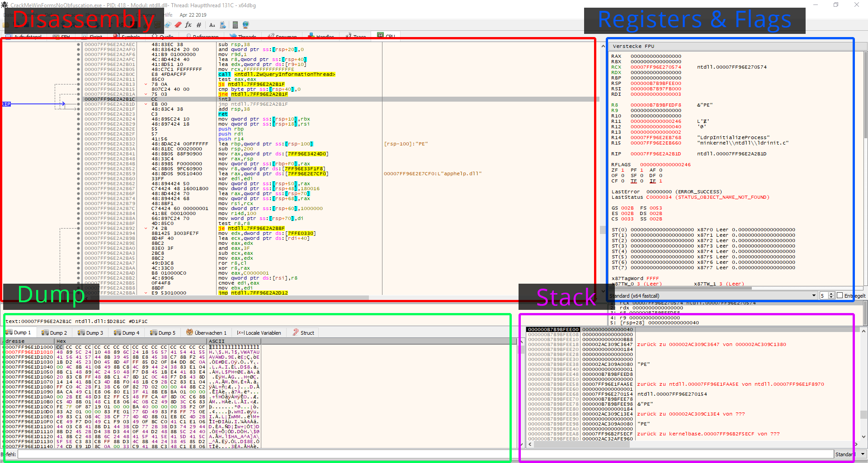This screenshot has height=463, width=868.
Task: Open the calculator icon in the toolbar
Action: tap(235, 25)
